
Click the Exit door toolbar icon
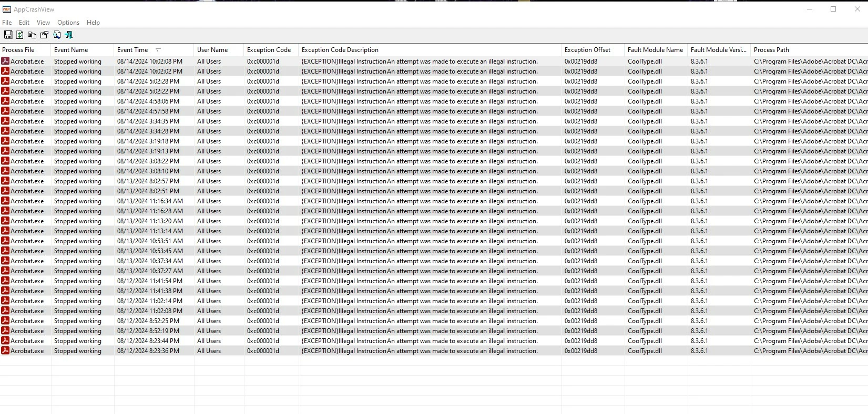pyautogui.click(x=69, y=35)
